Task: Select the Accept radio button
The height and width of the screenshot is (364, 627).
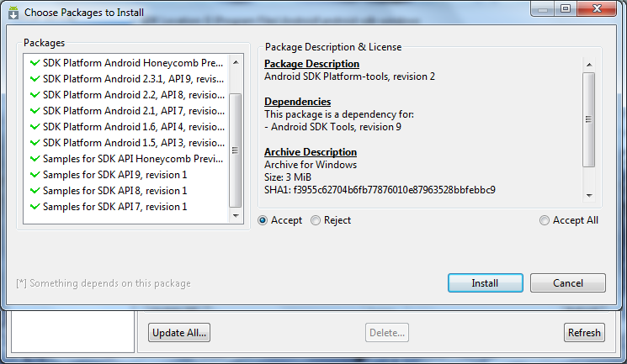Action: [263, 220]
